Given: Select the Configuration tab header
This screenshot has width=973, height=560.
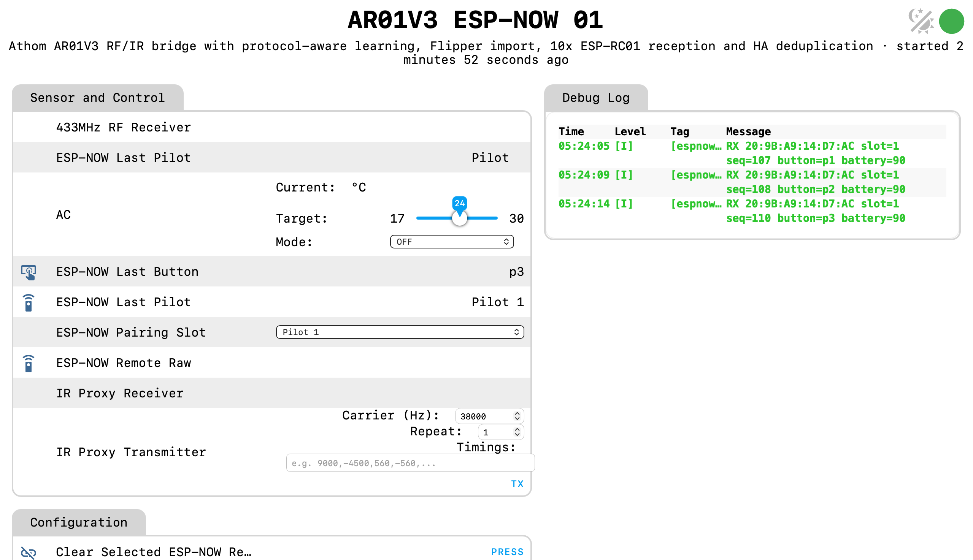Looking at the screenshot, I should 79,522.
